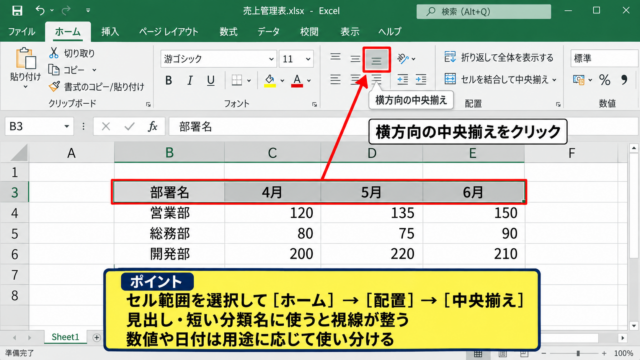Click the search box 検索 (Alt+Q)
640x360 pixels.
(483, 11)
